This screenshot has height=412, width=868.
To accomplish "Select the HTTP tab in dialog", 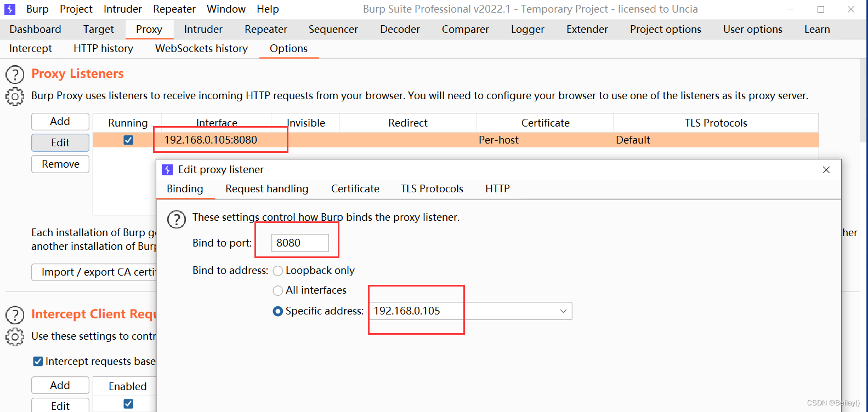I will pyautogui.click(x=498, y=189).
